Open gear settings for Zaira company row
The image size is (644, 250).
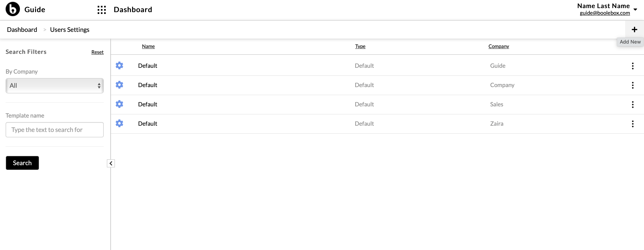(x=119, y=123)
